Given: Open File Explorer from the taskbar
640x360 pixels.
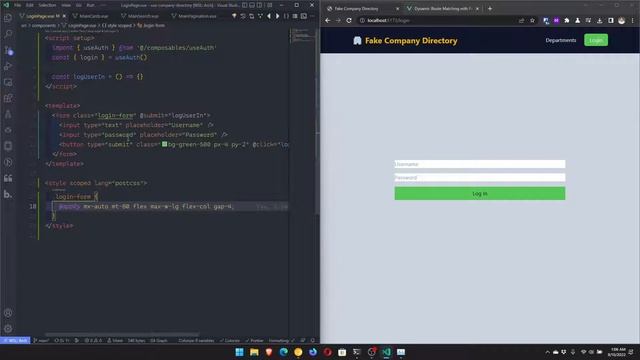Looking at the screenshot, I should click(254, 352).
